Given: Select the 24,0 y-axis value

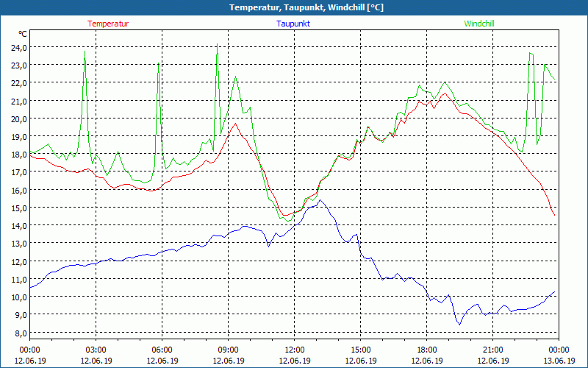Looking at the screenshot, I should (x=19, y=48).
